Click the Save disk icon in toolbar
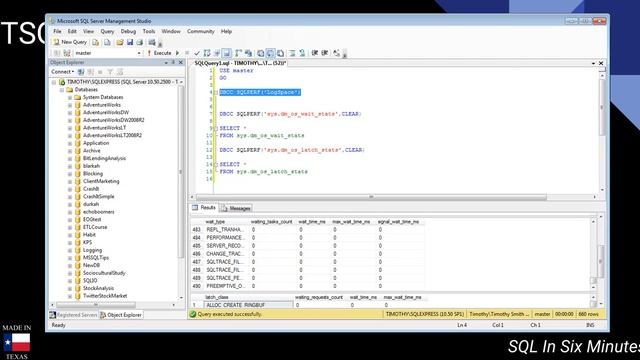 [x=130, y=42]
